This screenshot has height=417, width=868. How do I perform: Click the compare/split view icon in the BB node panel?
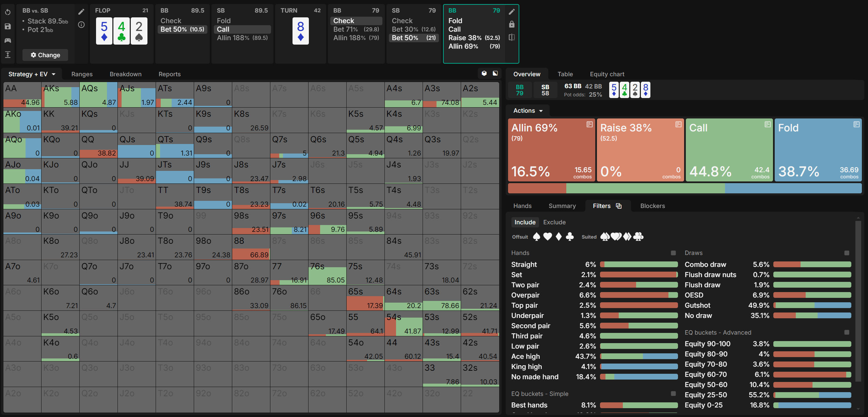pos(511,37)
